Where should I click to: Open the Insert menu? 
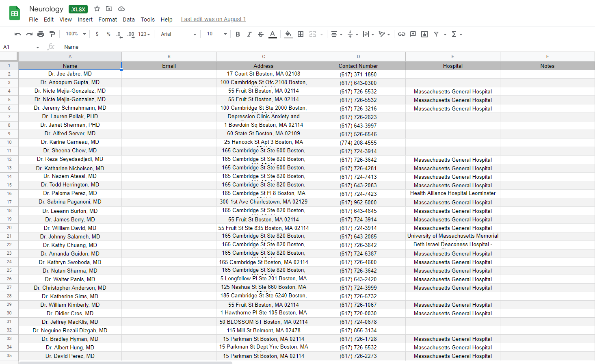85,19
